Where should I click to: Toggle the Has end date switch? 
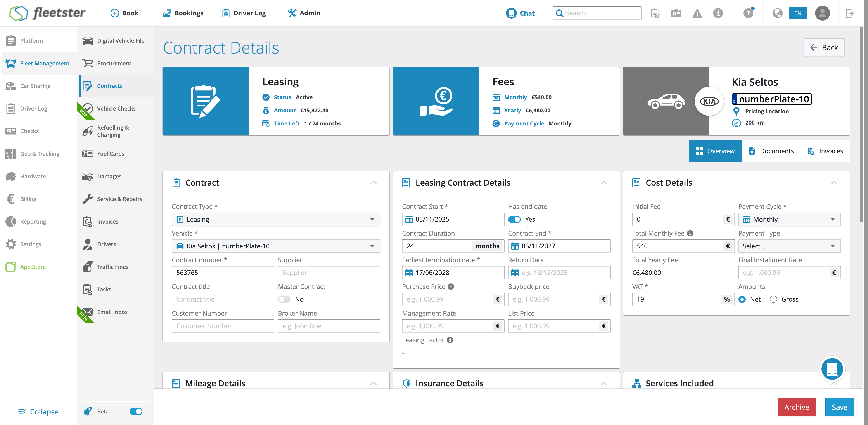[x=515, y=219]
